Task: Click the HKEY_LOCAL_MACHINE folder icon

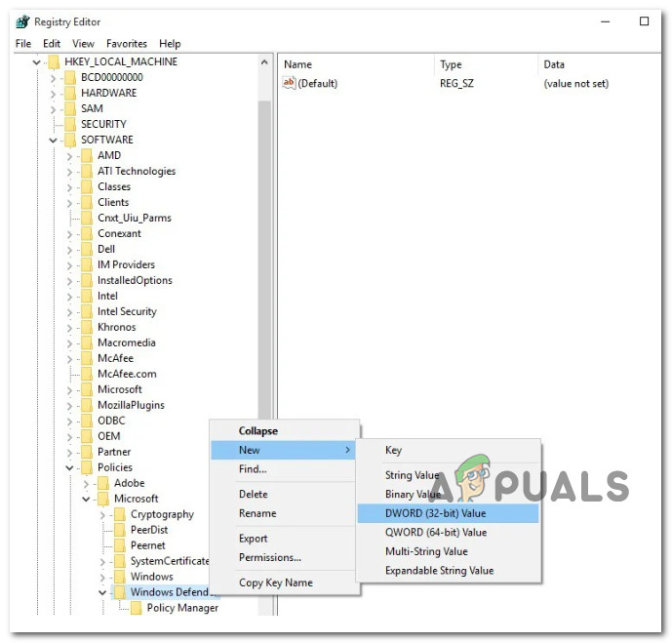Action: (55, 61)
